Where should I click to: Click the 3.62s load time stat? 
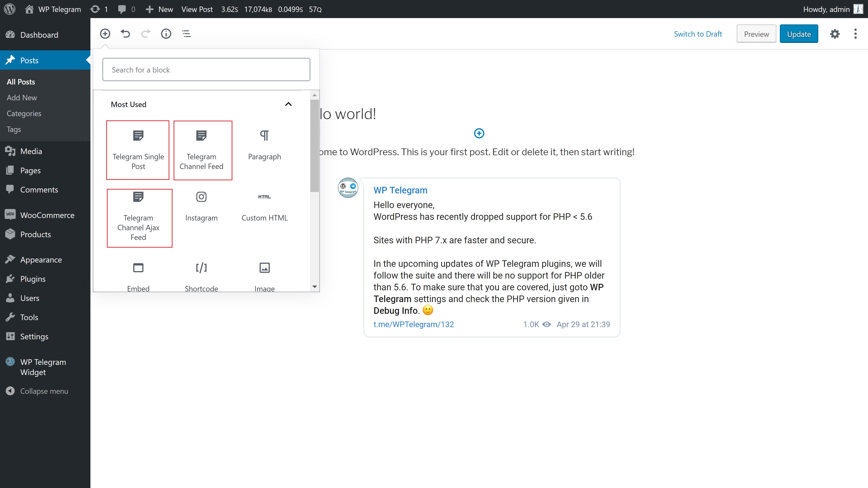pos(229,9)
